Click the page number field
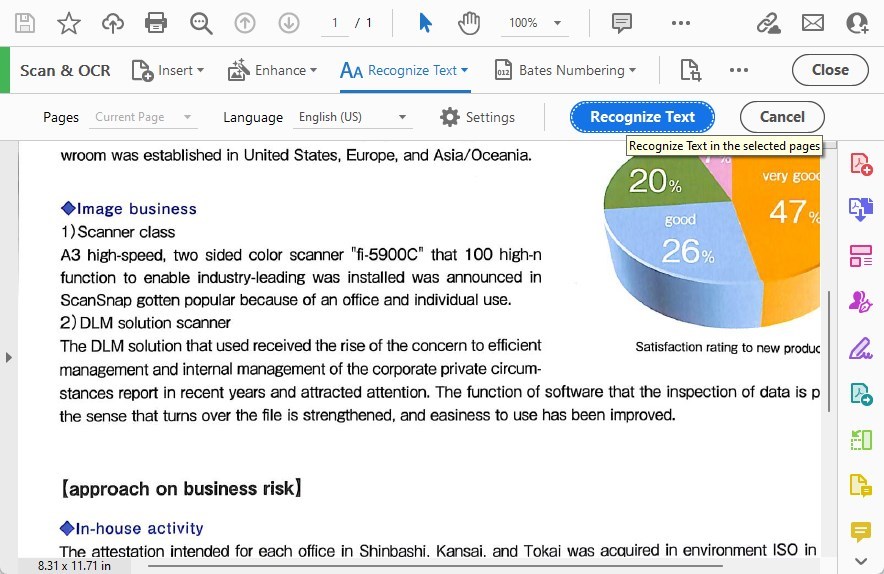This screenshot has width=884, height=574. 335,23
